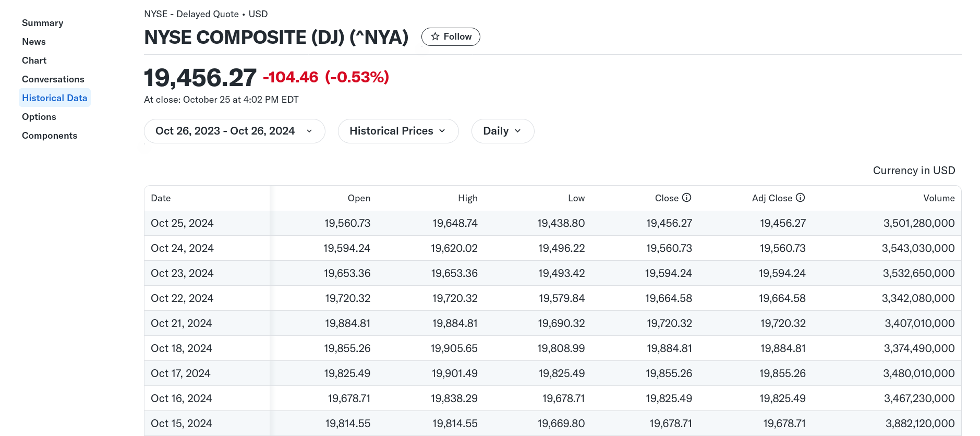Click the info icon next to Close
This screenshot has height=436, width=980.
tap(686, 198)
